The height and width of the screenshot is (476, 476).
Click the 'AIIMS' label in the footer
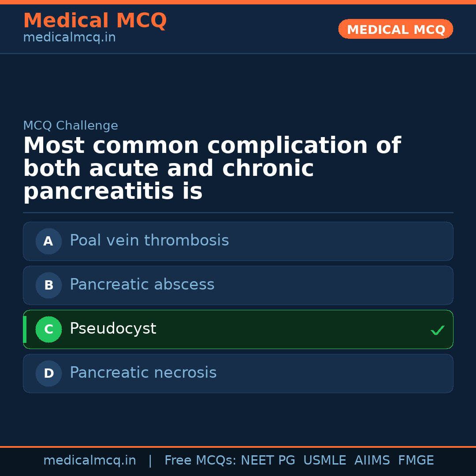point(372,460)
